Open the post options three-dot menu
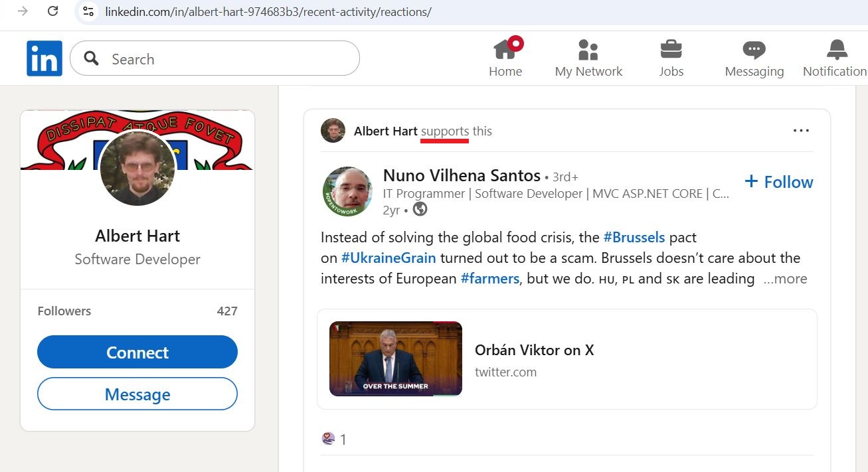This screenshot has height=472, width=868. pos(801,131)
